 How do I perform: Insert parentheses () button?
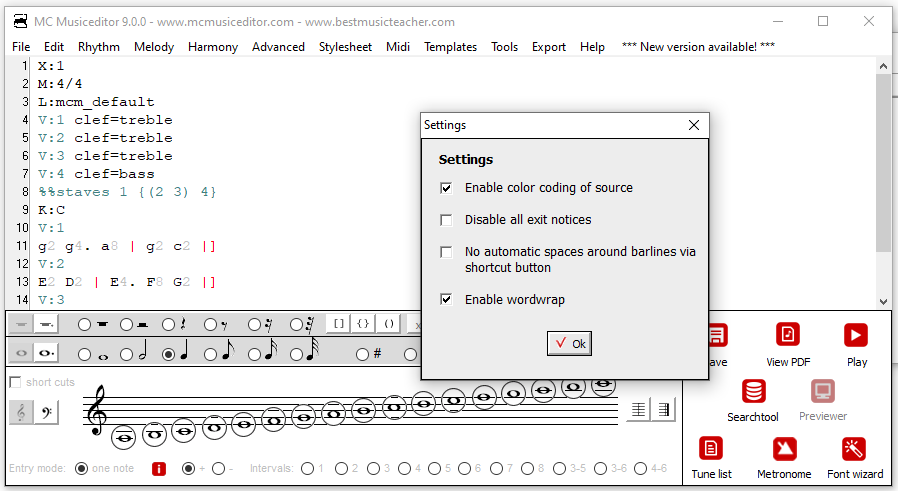click(x=388, y=324)
